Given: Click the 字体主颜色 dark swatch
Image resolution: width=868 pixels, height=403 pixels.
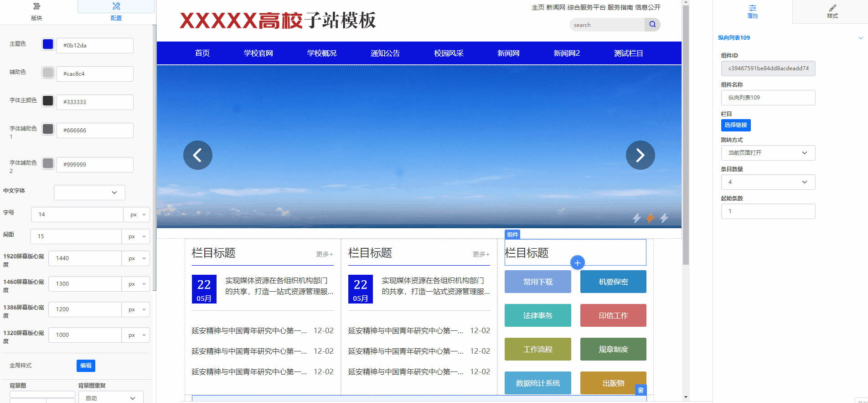Looking at the screenshot, I should pyautogui.click(x=48, y=101).
